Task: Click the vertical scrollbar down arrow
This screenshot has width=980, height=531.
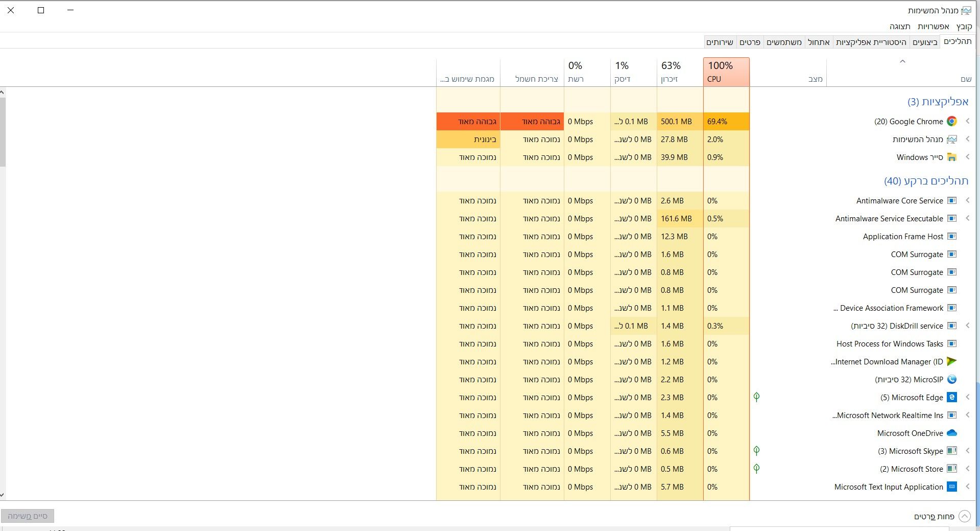Action: pos(3,495)
